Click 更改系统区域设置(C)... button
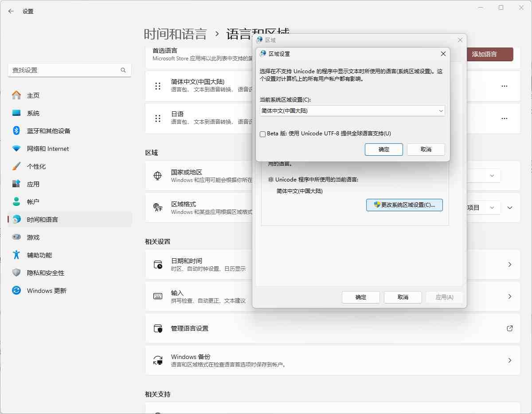 click(404, 205)
